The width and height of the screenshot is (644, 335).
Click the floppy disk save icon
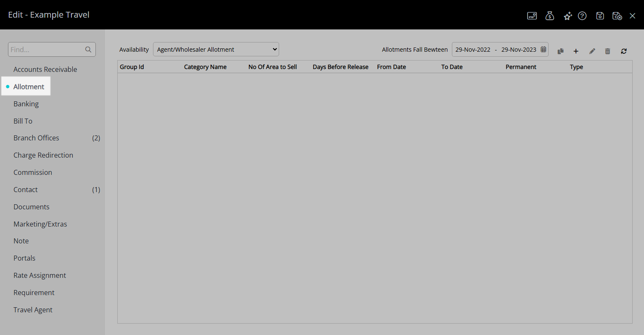(x=600, y=16)
